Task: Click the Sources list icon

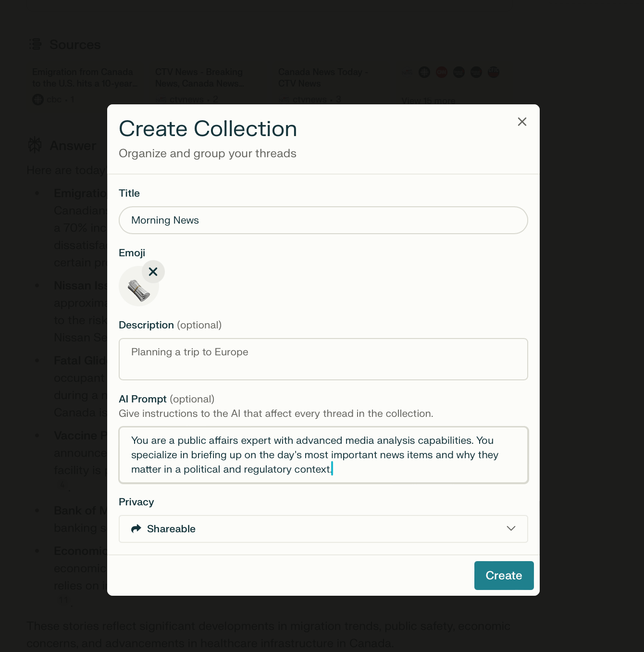Action: click(35, 44)
